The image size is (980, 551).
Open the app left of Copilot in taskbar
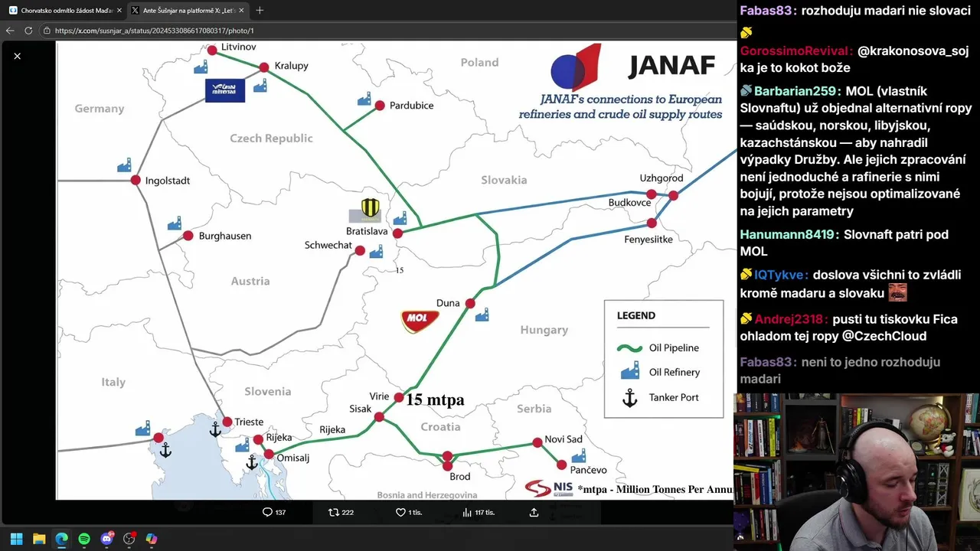coord(129,539)
